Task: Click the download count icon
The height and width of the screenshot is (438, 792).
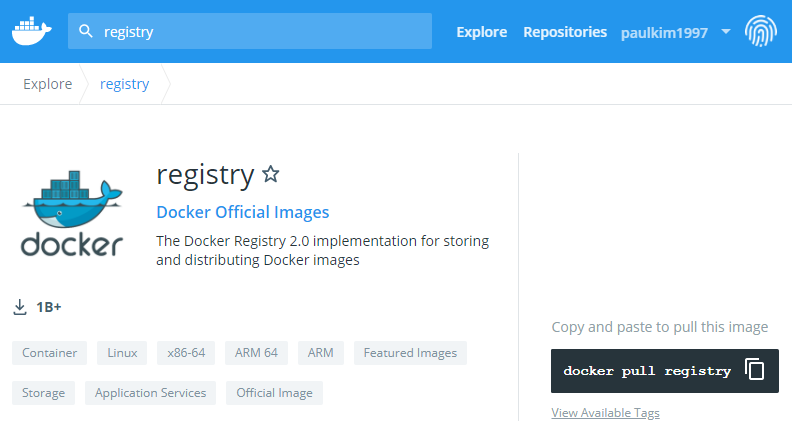Action: (20, 307)
